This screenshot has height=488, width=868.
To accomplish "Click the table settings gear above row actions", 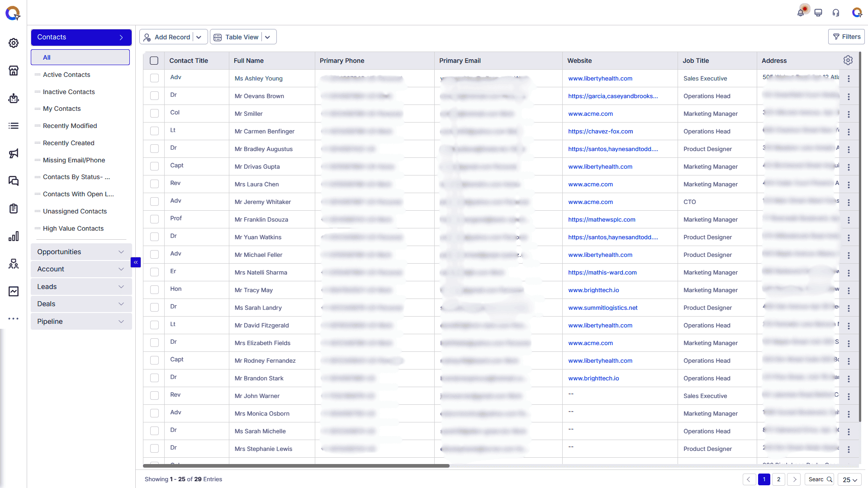I will click(848, 60).
